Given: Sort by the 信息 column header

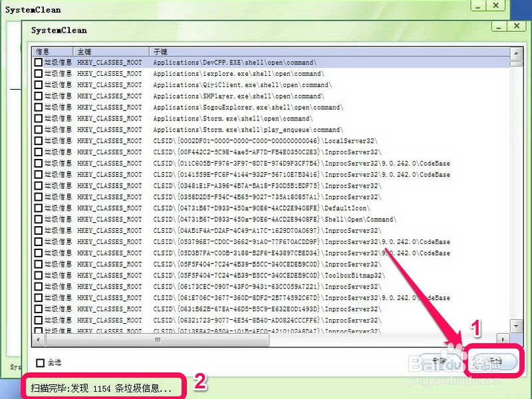Looking at the screenshot, I should point(53,52).
